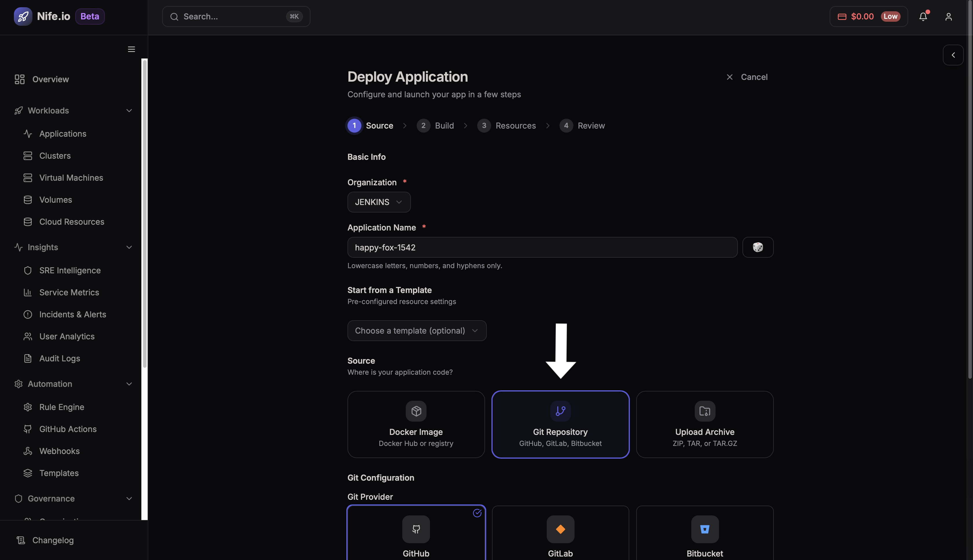Open GitHub Actions from the sidebar
Screen dimensions: 973x560
[68, 429]
